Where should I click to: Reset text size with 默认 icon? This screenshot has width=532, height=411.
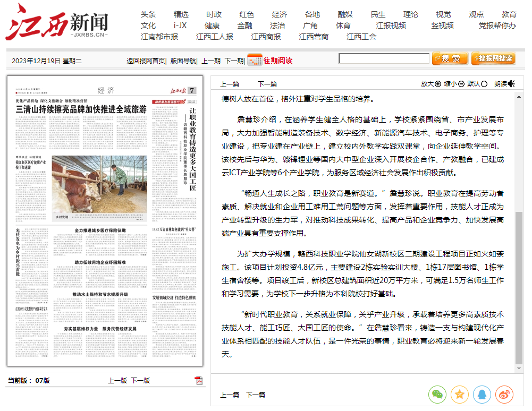click(485, 84)
